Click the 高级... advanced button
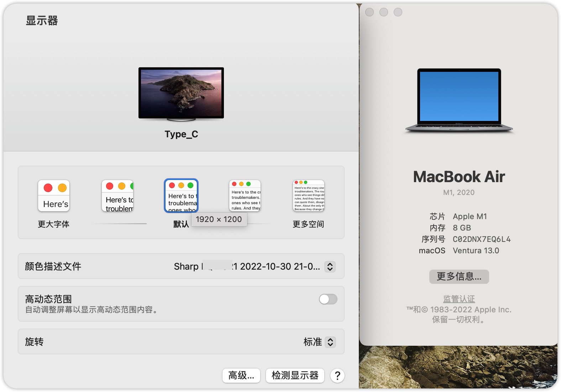The height and width of the screenshot is (392, 561). 241,376
